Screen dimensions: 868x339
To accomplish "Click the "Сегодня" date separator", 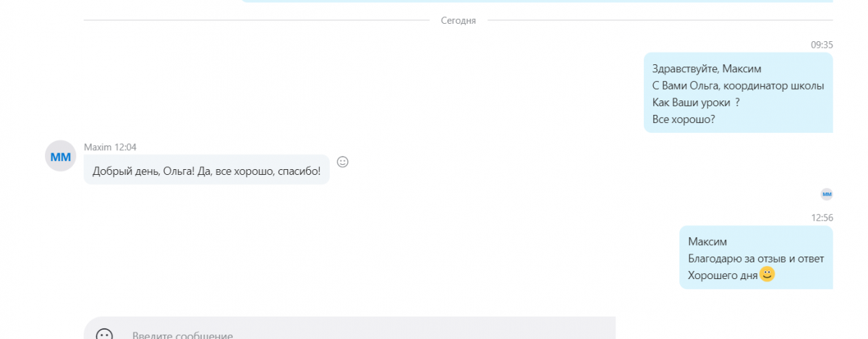I will pyautogui.click(x=458, y=20).
